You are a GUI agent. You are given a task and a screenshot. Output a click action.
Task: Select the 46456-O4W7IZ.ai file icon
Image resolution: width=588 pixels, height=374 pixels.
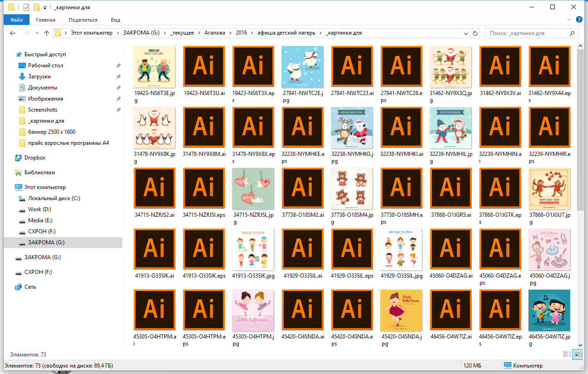coord(450,311)
